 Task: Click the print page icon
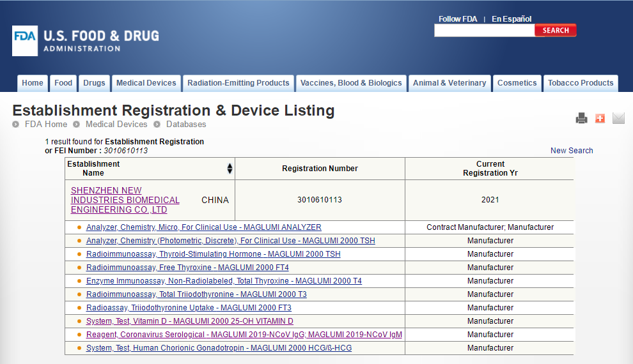(x=581, y=118)
